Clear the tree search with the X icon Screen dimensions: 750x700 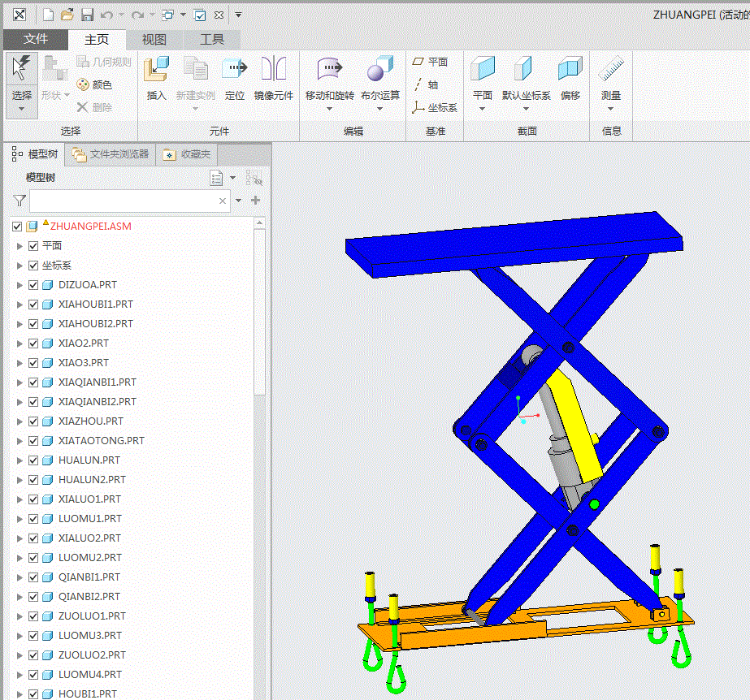[x=223, y=201]
